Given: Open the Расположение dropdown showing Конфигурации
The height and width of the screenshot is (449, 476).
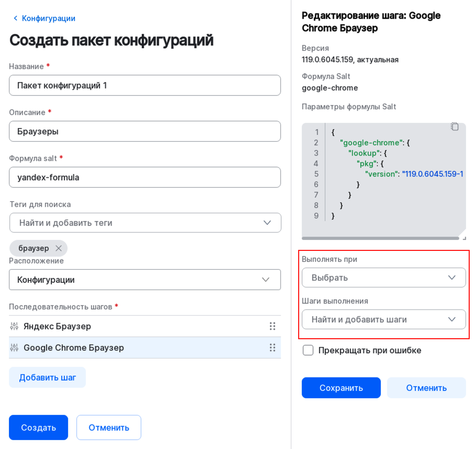Looking at the screenshot, I should (x=145, y=280).
